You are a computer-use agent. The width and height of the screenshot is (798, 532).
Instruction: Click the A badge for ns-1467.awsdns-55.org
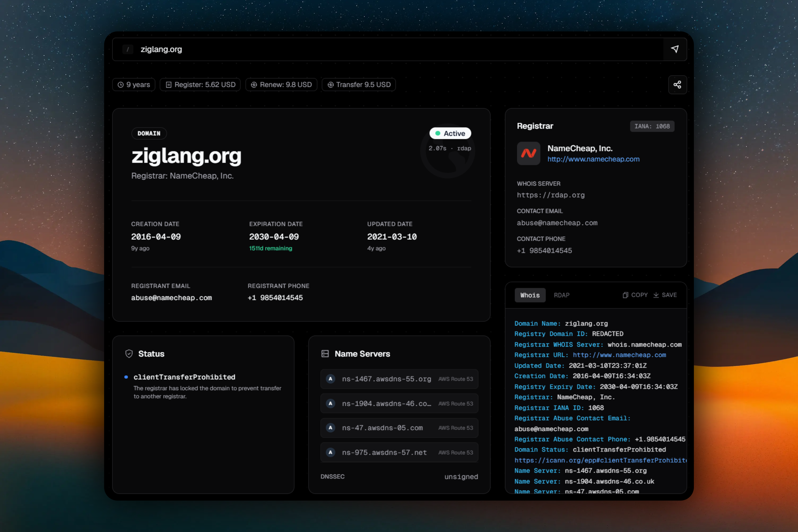(330, 379)
